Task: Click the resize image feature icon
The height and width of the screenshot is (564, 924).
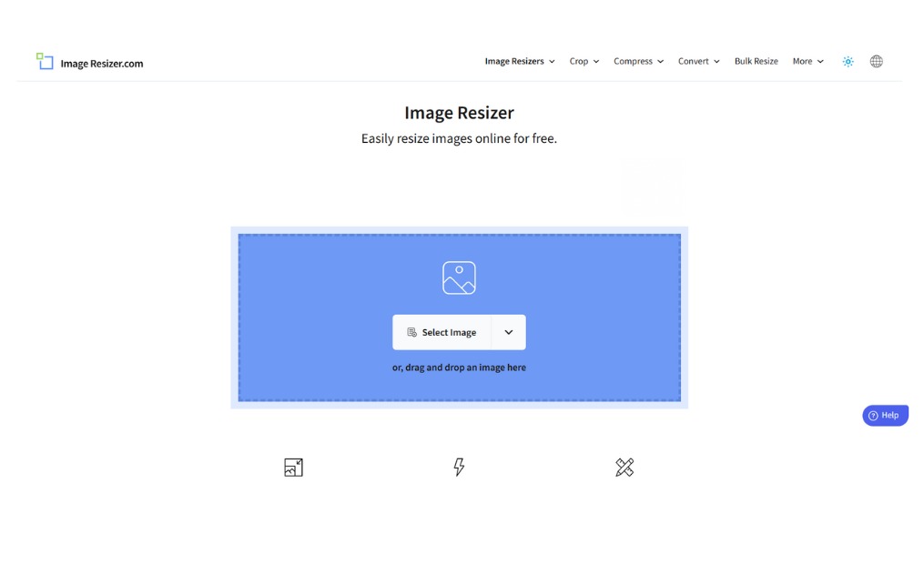Action: pos(293,468)
